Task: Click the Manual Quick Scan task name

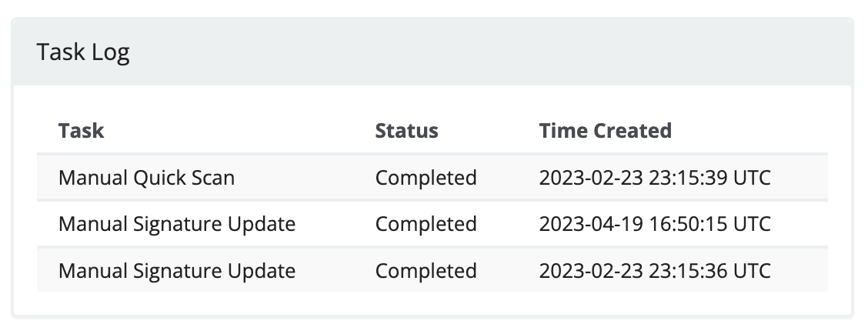Action: tap(146, 178)
